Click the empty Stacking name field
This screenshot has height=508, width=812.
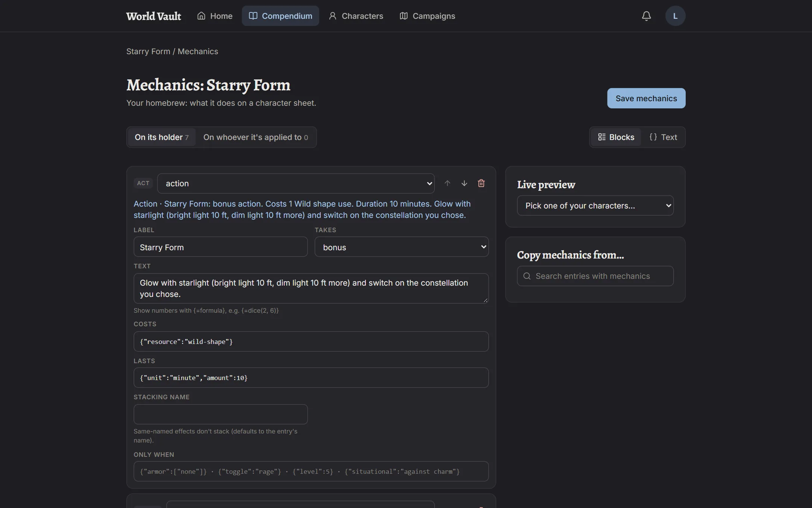(221, 414)
